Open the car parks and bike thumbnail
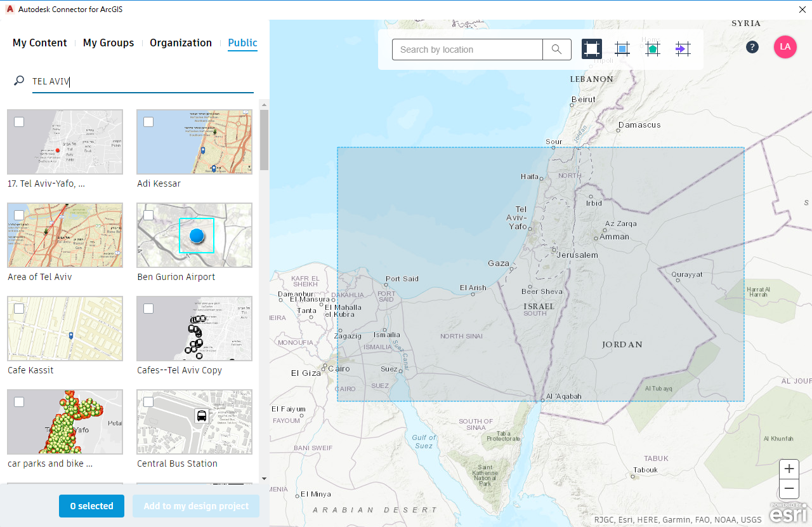The width and height of the screenshot is (812, 527). (x=65, y=422)
